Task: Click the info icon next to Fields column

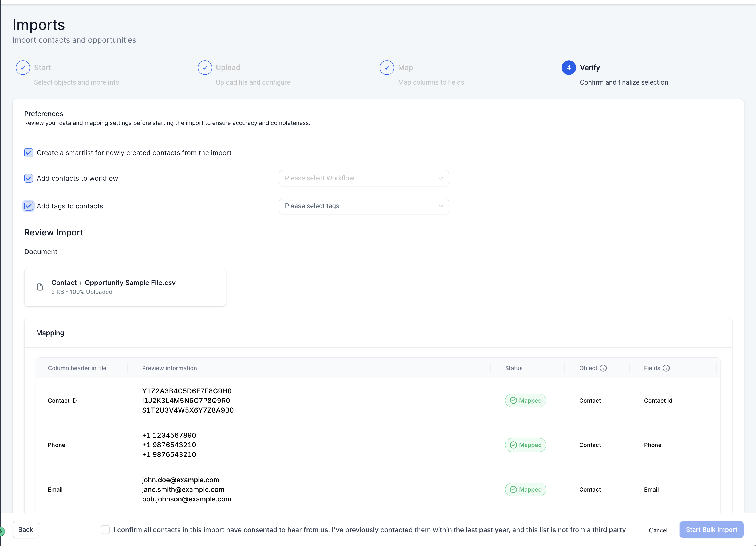Action: [x=666, y=368]
